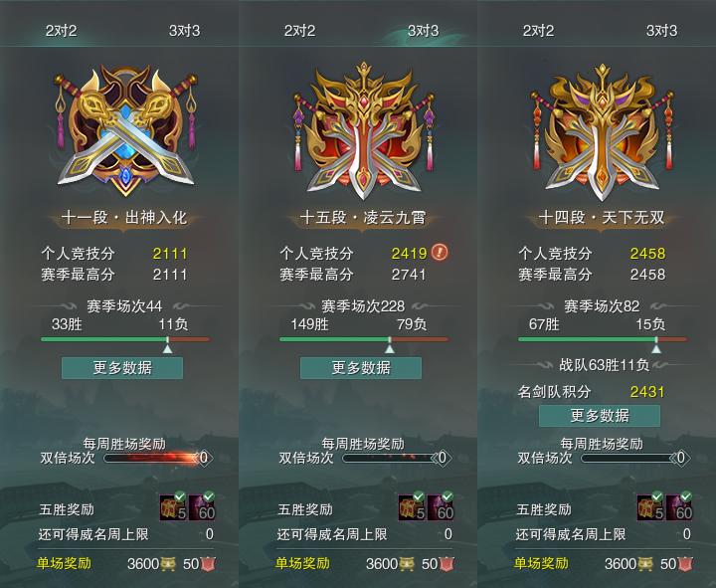716x588 pixels.
Task: Click chest reward icon in right panel
Action: [x=650, y=507]
